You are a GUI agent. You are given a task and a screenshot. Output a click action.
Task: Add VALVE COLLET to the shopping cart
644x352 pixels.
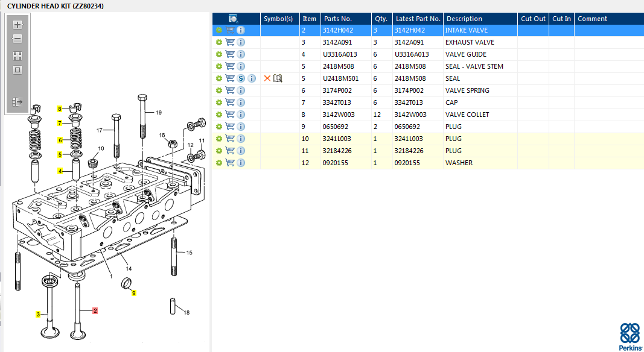[x=230, y=115]
